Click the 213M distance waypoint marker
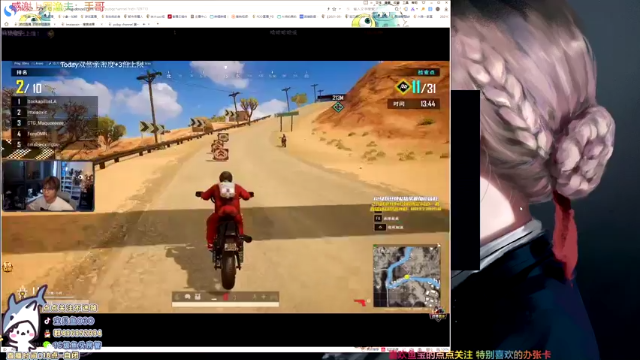 338,103
